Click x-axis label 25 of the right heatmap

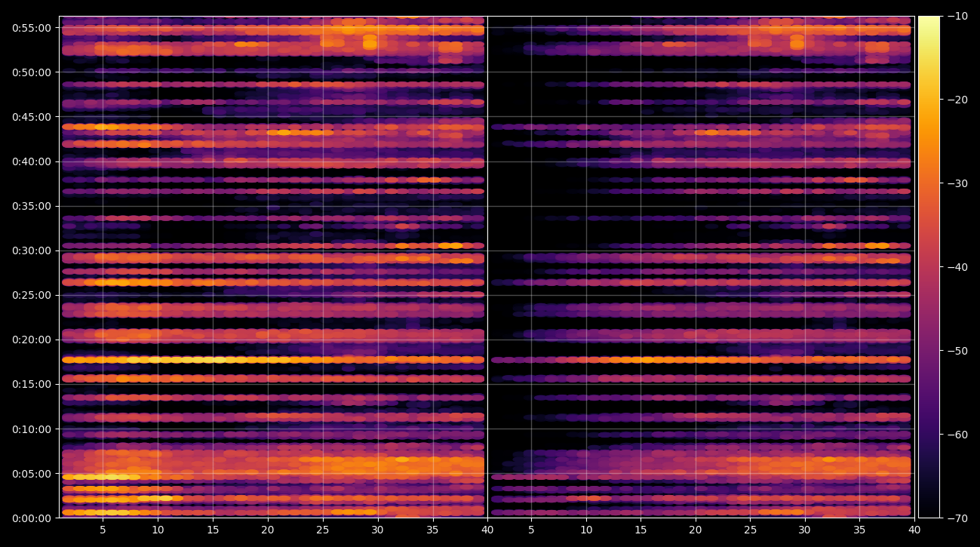pyautogui.click(x=751, y=530)
